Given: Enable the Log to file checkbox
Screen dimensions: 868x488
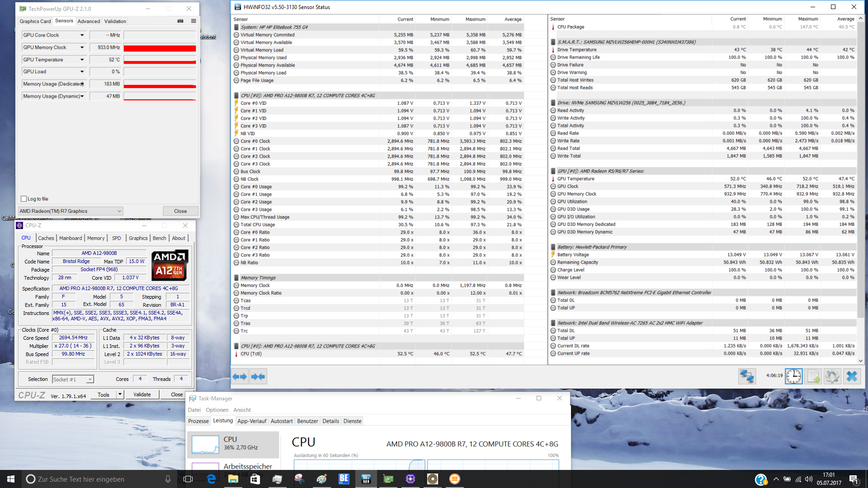Looking at the screenshot, I should point(24,199).
